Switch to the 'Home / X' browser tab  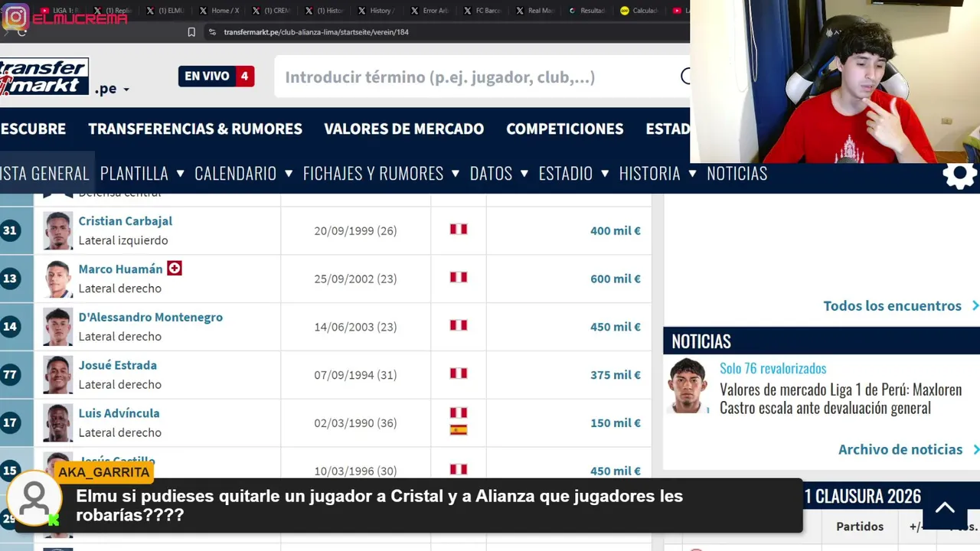click(219, 11)
